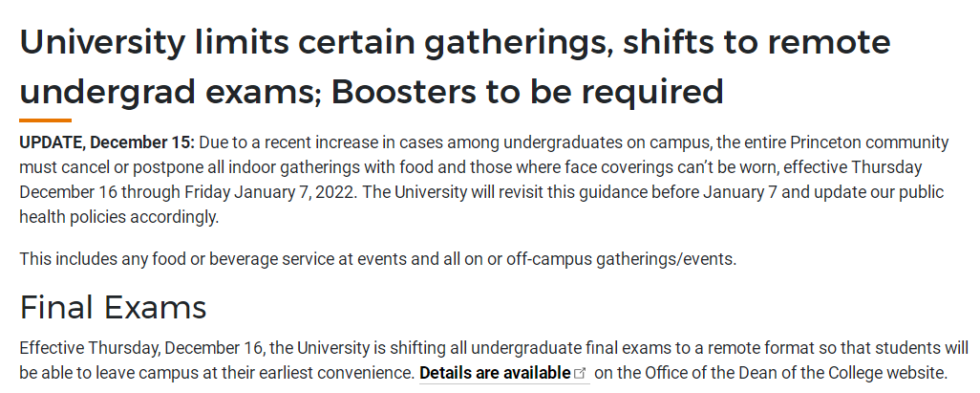Click the main headline about limiting gatherings
Screen dimensions: 980x393
tap(456, 66)
